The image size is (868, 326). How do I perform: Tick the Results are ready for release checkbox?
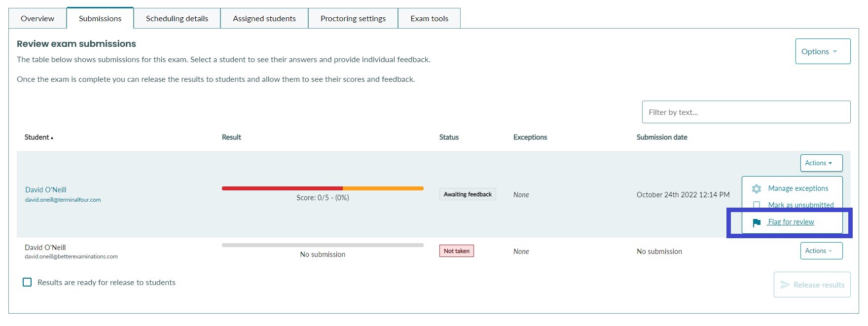(27, 282)
